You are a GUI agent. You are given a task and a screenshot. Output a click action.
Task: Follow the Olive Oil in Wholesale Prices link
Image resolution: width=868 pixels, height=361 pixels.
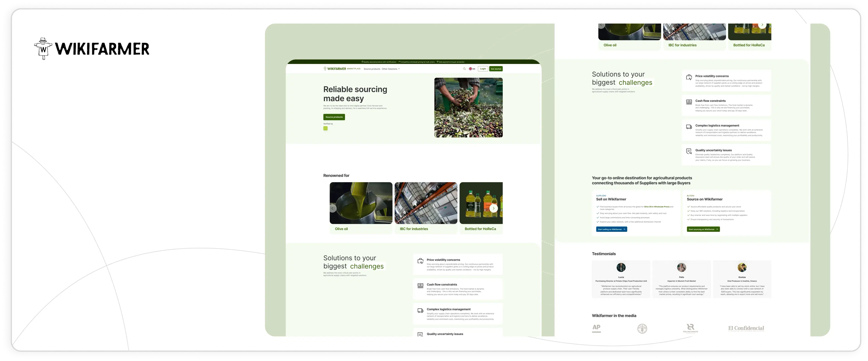point(657,207)
